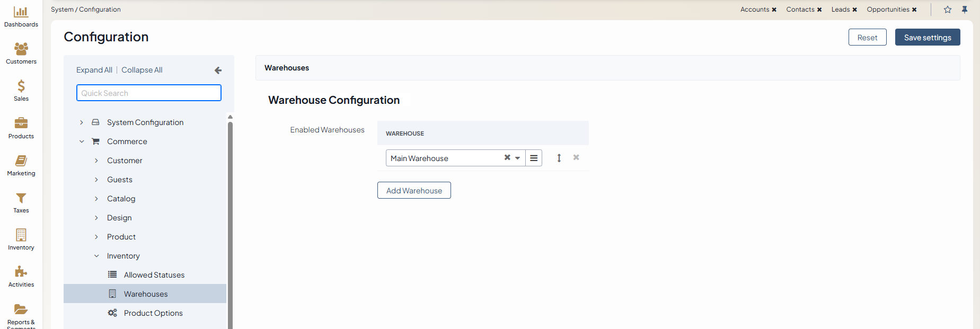
Task: Open the Main Warehouse dropdown arrow
Action: (x=518, y=158)
